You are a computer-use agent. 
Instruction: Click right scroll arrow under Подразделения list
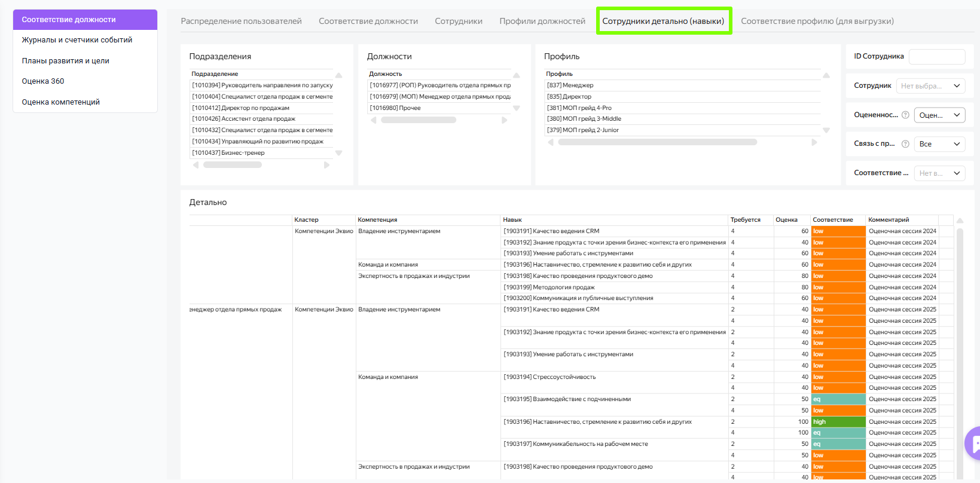point(326,165)
